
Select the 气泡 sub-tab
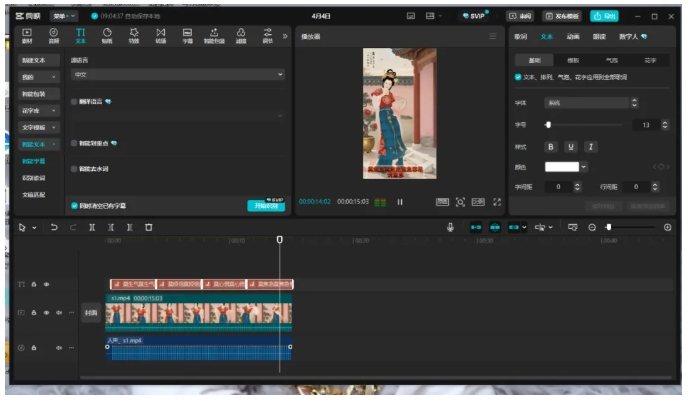click(x=612, y=60)
